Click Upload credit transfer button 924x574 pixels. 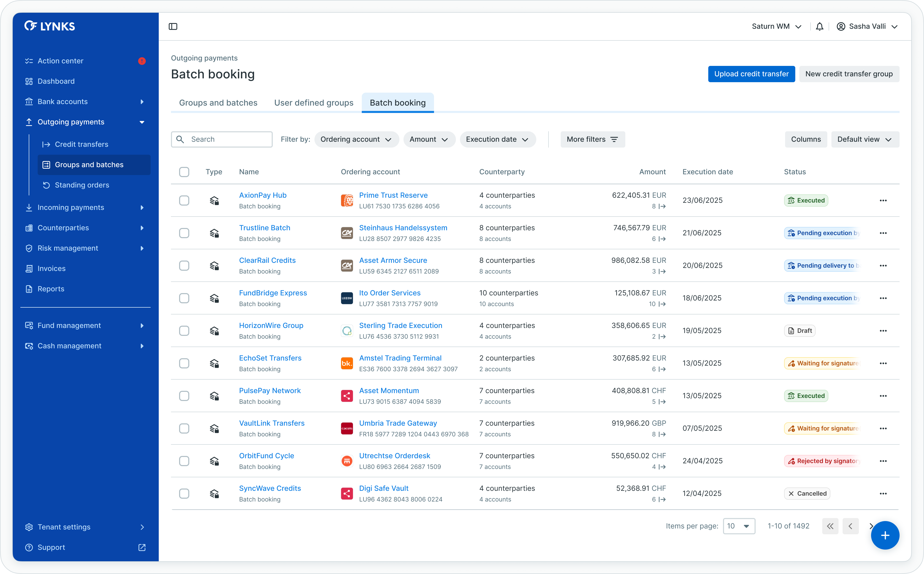(x=751, y=74)
